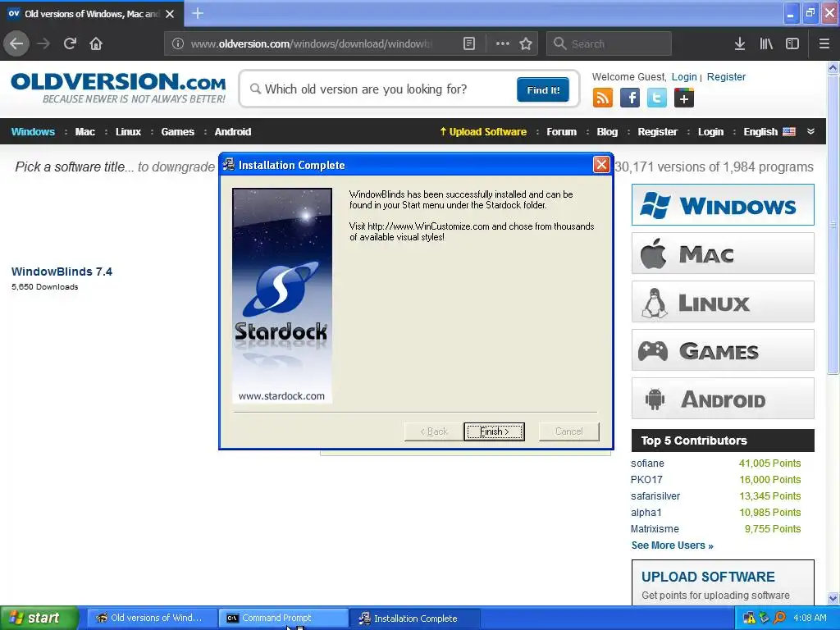Open contributor PKO17's profile

[x=646, y=479]
